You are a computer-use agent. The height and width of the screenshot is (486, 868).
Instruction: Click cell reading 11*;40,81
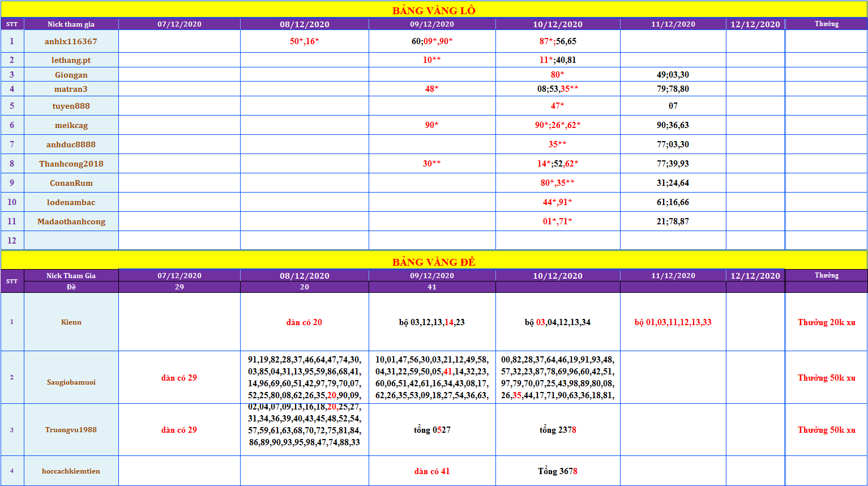pos(558,59)
